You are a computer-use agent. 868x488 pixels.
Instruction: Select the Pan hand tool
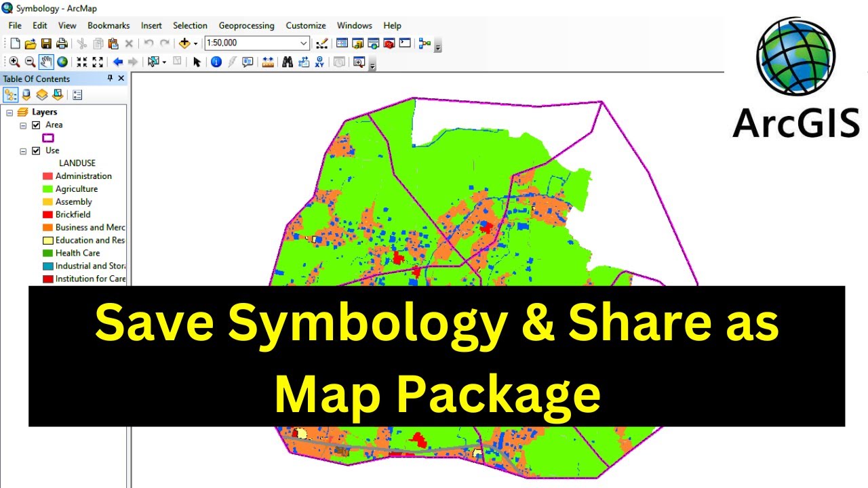[46, 62]
